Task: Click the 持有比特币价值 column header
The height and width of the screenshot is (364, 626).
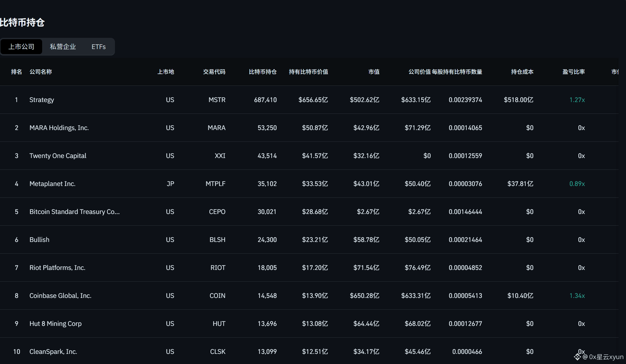Action: pyautogui.click(x=308, y=72)
